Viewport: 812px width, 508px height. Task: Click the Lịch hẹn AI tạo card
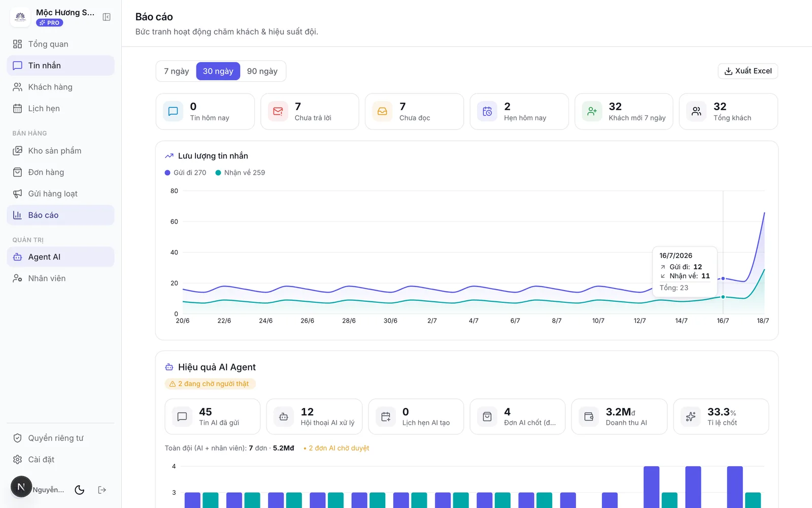[416, 417]
